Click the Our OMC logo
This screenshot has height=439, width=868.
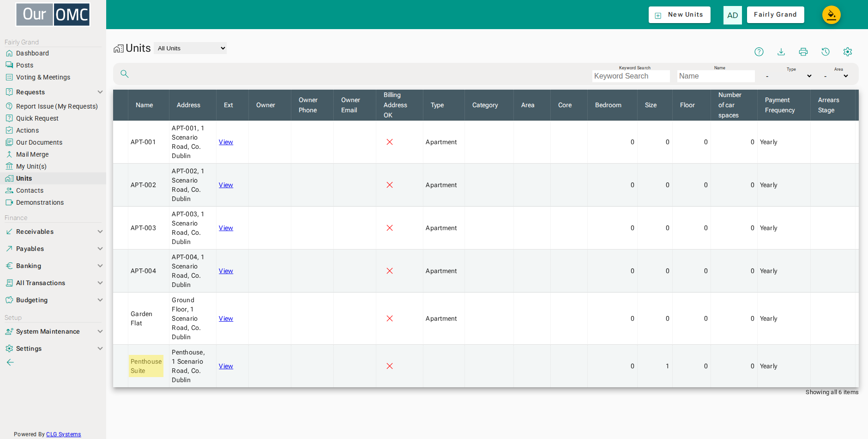tap(53, 14)
